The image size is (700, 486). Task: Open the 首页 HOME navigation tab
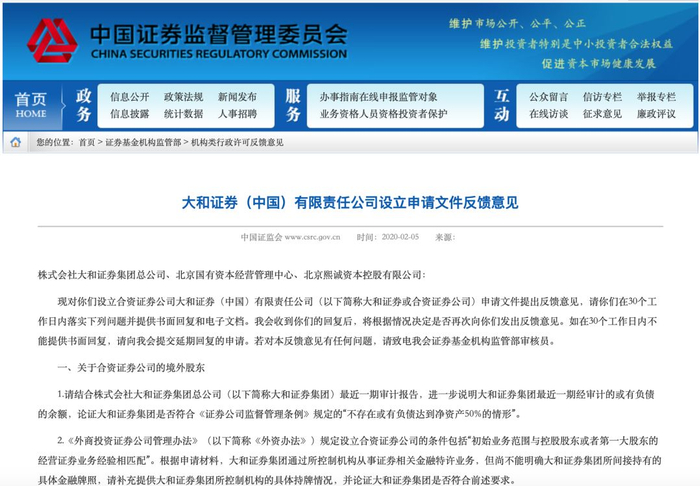[30, 105]
